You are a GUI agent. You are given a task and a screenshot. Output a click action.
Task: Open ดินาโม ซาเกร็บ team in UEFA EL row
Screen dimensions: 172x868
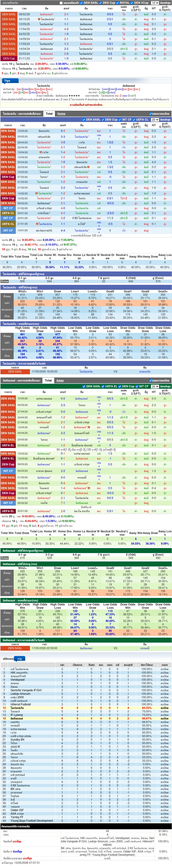click(82, 511)
